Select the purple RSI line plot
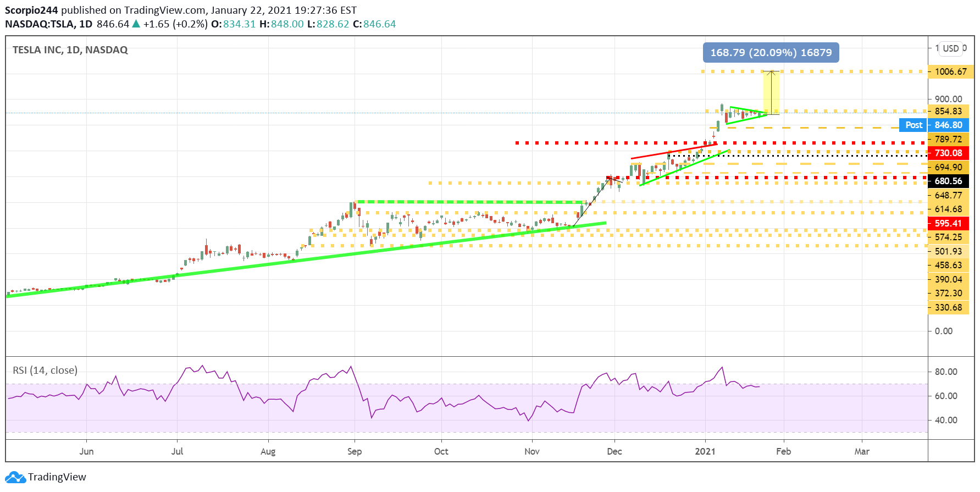This screenshot has height=492, width=980. coord(383,394)
